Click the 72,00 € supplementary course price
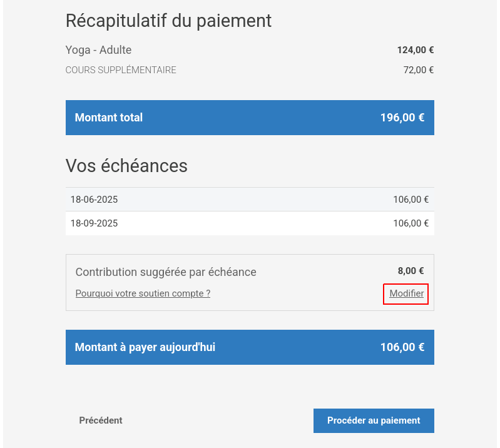This screenshot has height=448, width=500. (x=419, y=70)
